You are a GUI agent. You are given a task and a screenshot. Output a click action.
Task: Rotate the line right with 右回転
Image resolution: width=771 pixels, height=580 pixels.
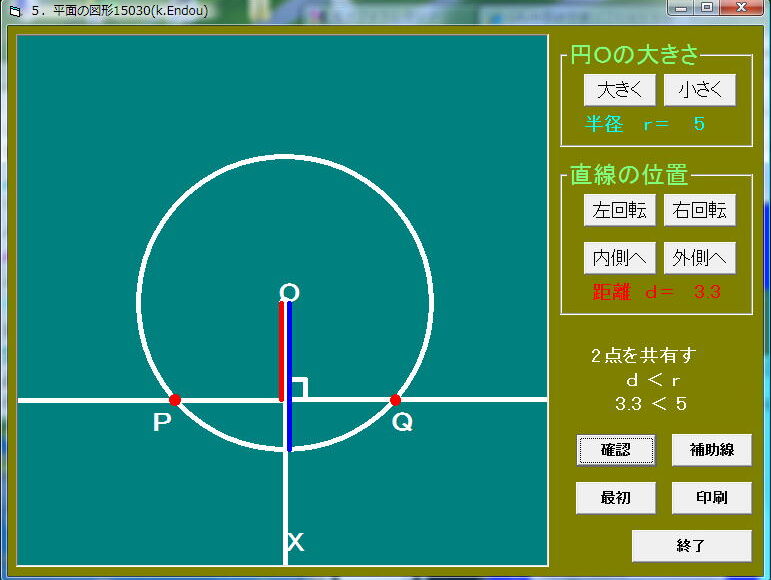[700, 210]
